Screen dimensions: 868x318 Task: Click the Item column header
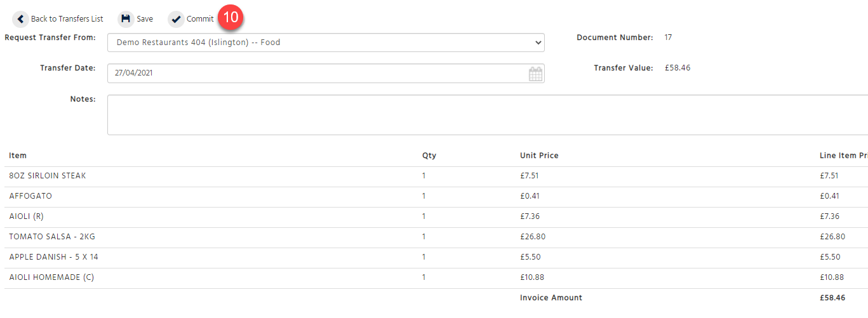pyautogui.click(x=18, y=156)
